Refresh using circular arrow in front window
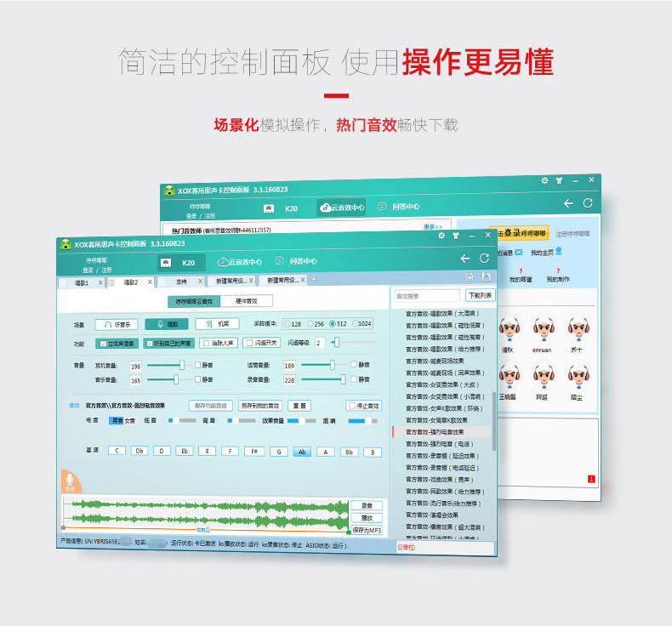 [484, 258]
